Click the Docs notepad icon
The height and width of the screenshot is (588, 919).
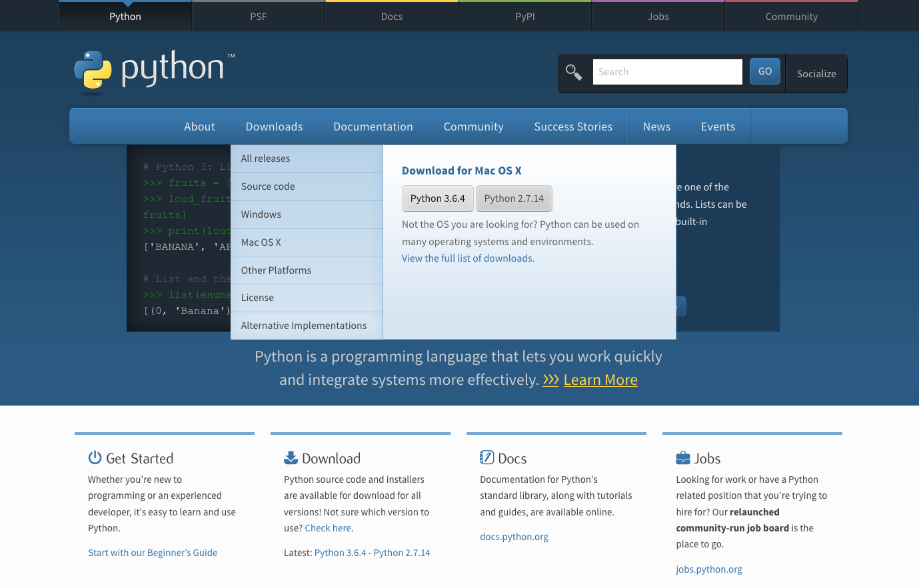coord(487,457)
